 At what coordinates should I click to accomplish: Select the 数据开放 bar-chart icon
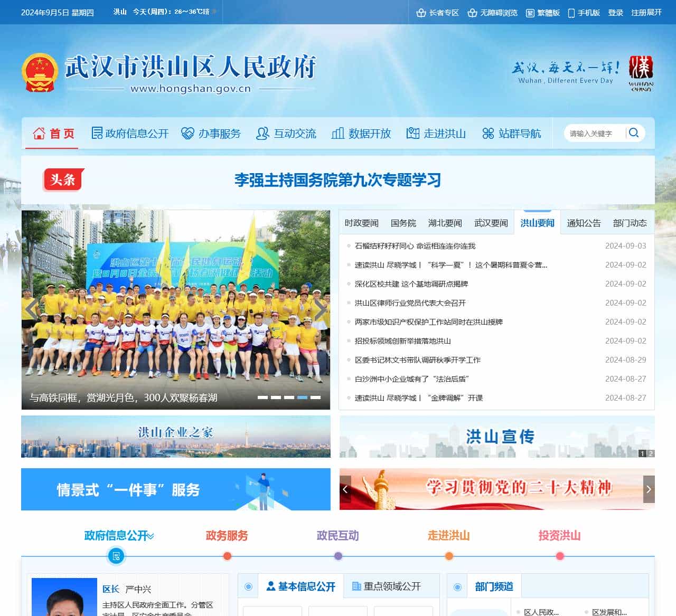(x=338, y=134)
